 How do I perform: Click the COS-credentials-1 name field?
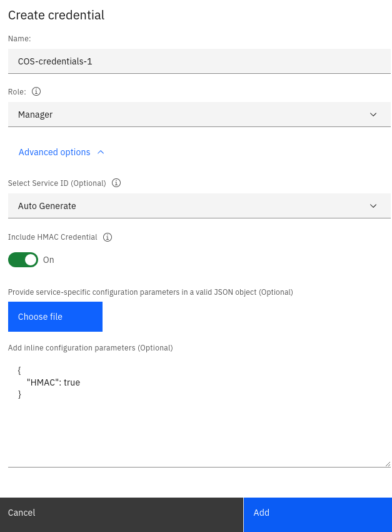click(x=199, y=61)
